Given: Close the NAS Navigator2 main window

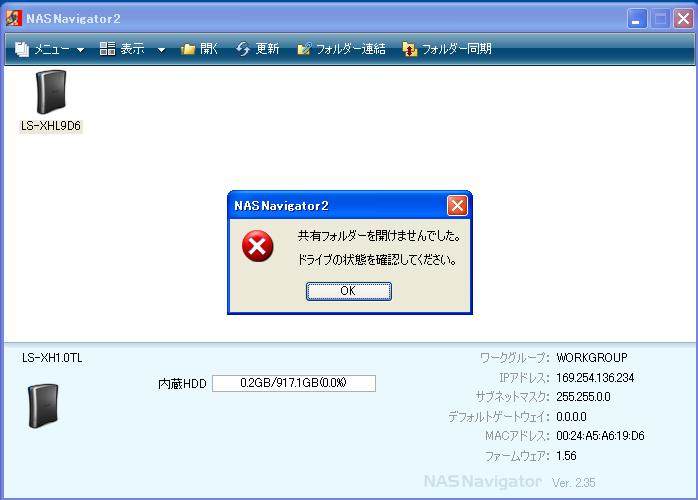Looking at the screenshot, I should click(684, 19).
